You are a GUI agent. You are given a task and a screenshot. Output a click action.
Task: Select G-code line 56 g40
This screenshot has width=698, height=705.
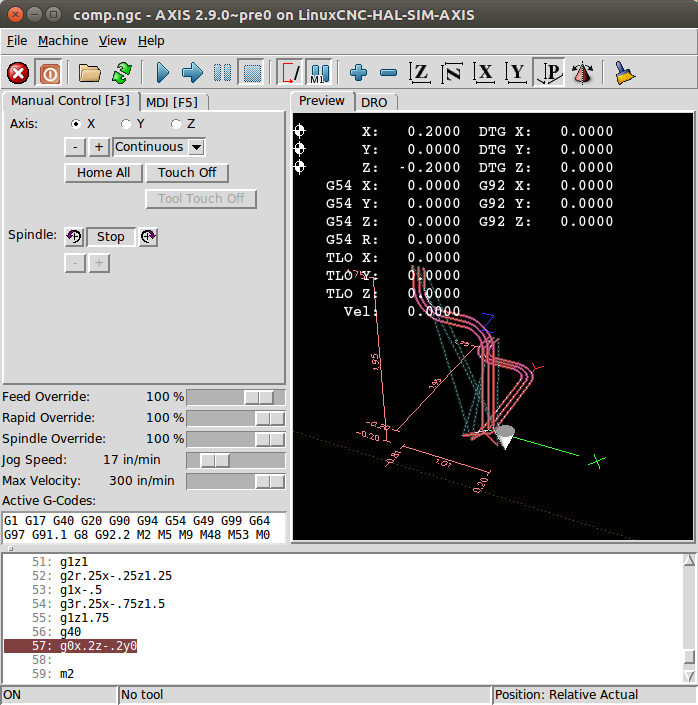(x=70, y=632)
